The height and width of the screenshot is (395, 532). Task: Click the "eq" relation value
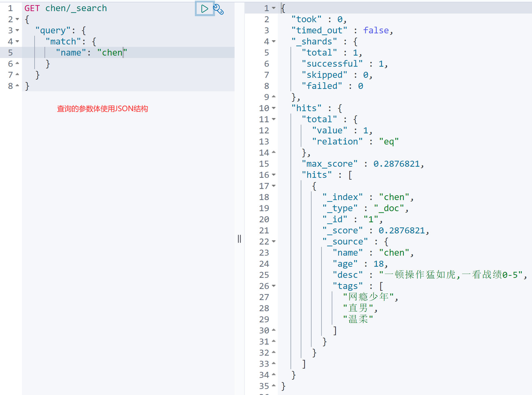389,141
